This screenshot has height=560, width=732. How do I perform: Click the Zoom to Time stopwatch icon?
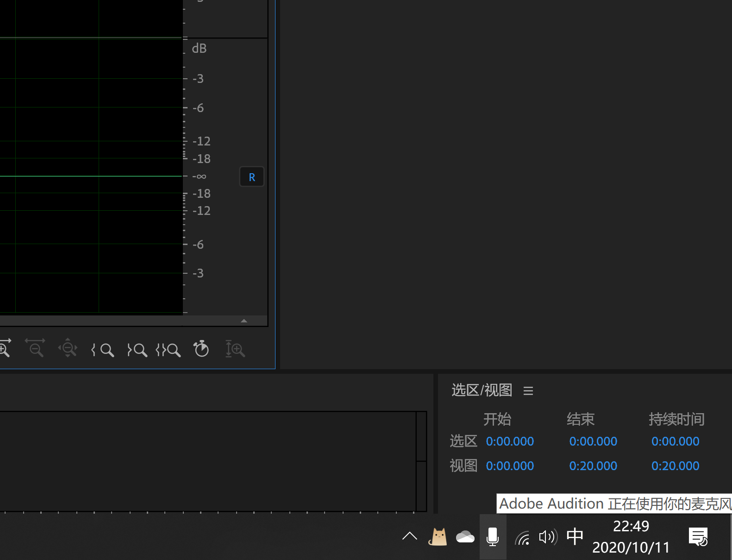201,349
